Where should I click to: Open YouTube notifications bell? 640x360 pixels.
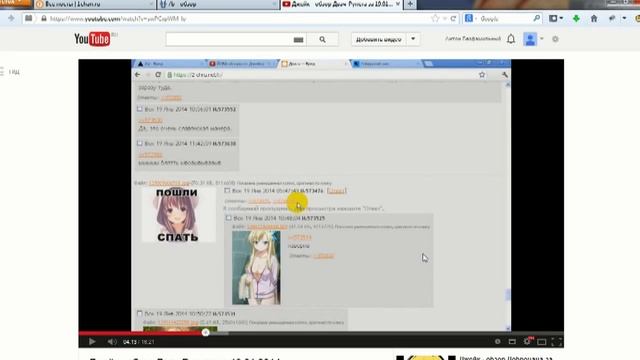(x=511, y=39)
